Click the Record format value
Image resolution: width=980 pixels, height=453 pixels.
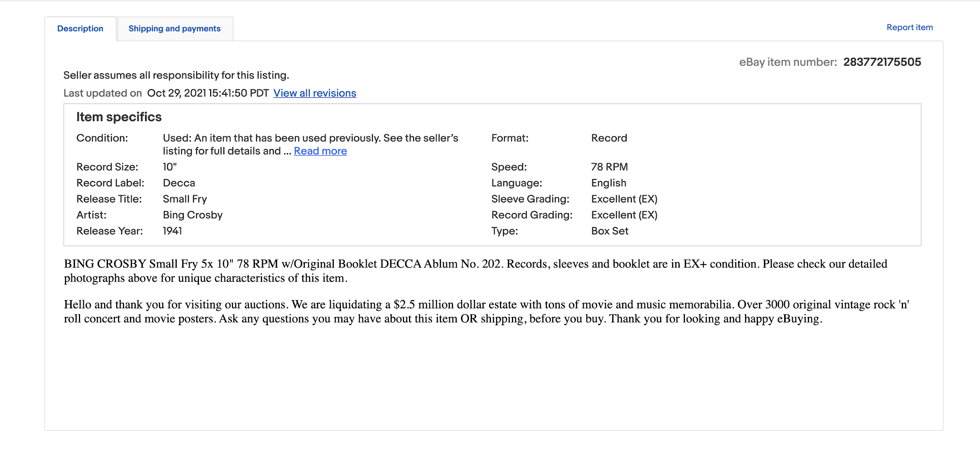coord(609,138)
